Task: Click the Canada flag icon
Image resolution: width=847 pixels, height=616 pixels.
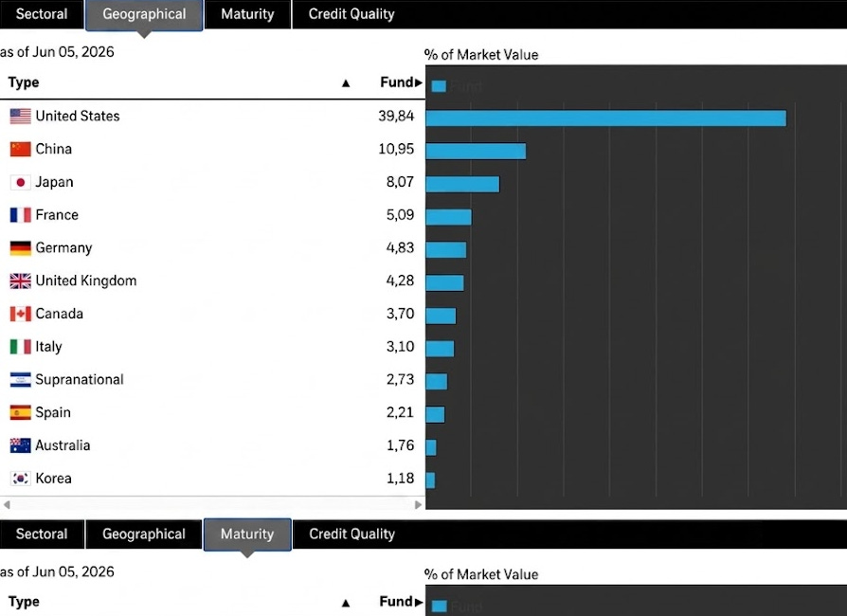Action: click(x=21, y=314)
